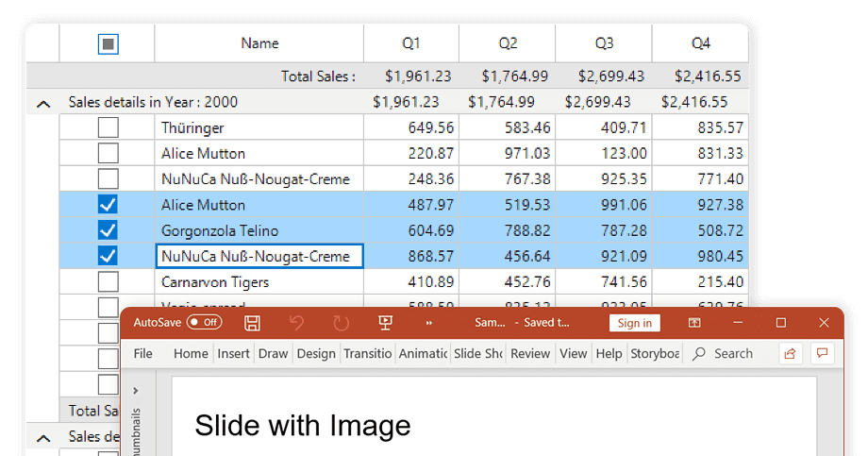
Task: Click the Undo arrow icon
Action: [x=297, y=323]
